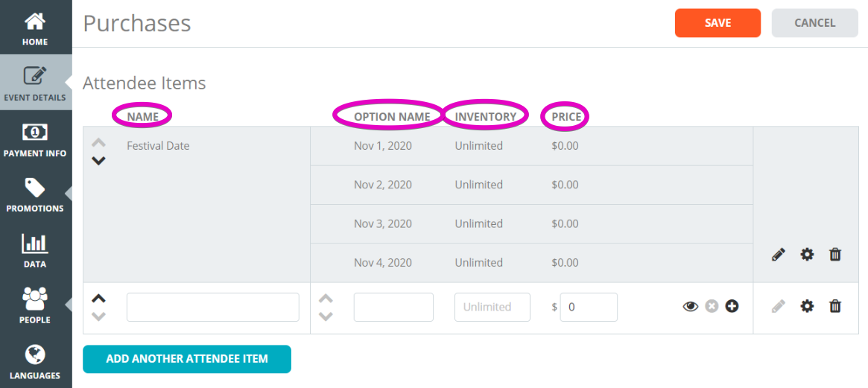Move blank option down with gray arrow

326,317
